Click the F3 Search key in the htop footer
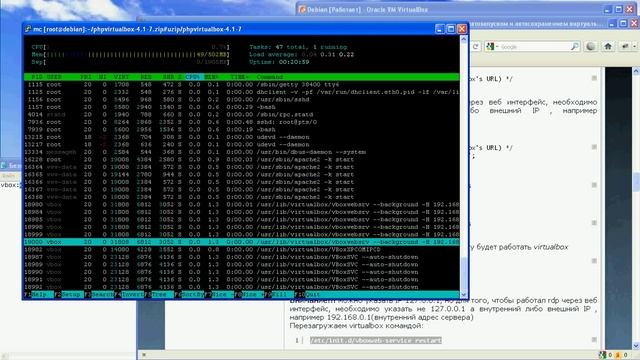Screen dimensions: 640x360 [99, 294]
